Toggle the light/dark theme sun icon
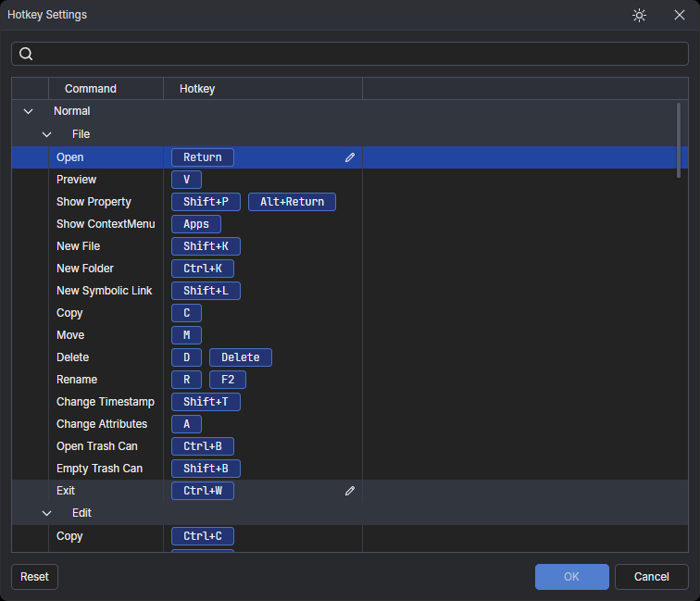This screenshot has height=601, width=700. [639, 16]
